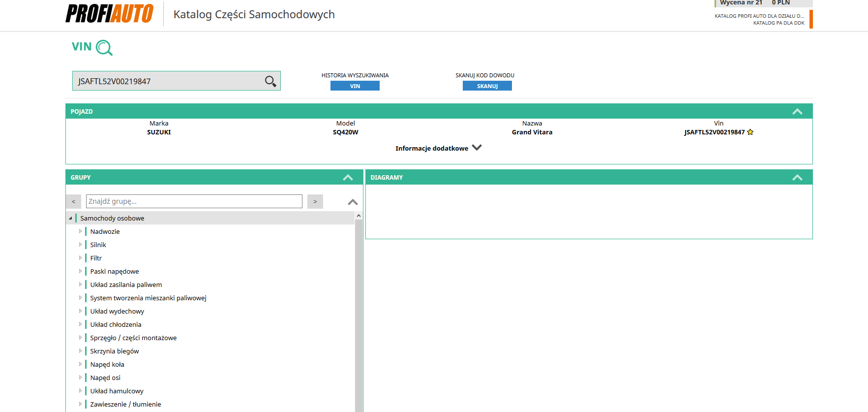Click the SUZUKI marka value

[x=159, y=132]
